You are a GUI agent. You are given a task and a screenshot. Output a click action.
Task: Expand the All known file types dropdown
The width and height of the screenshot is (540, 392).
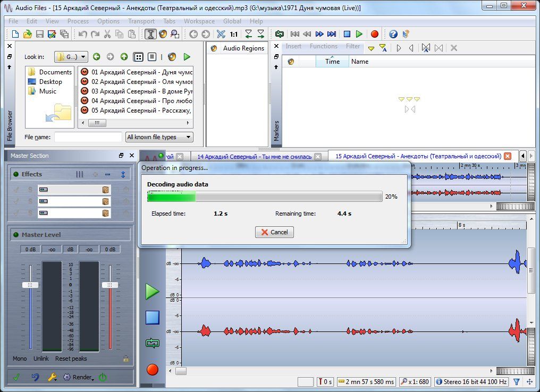pos(159,137)
